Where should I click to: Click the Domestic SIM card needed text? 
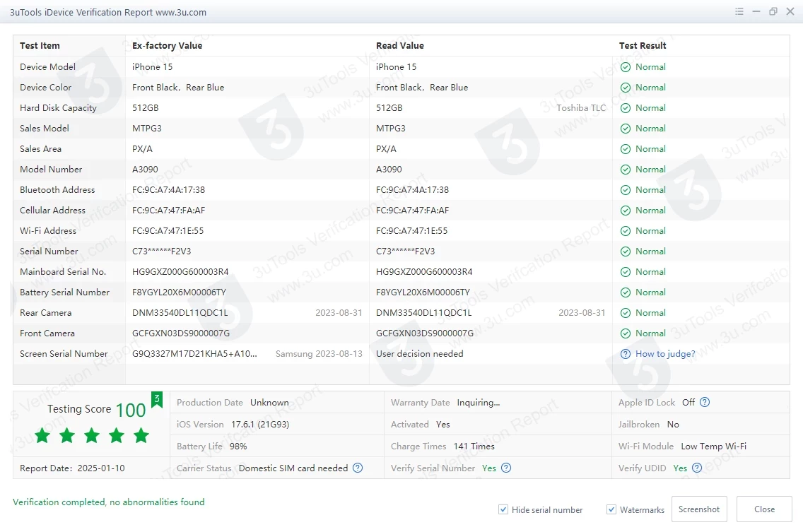[x=293, y=468]
